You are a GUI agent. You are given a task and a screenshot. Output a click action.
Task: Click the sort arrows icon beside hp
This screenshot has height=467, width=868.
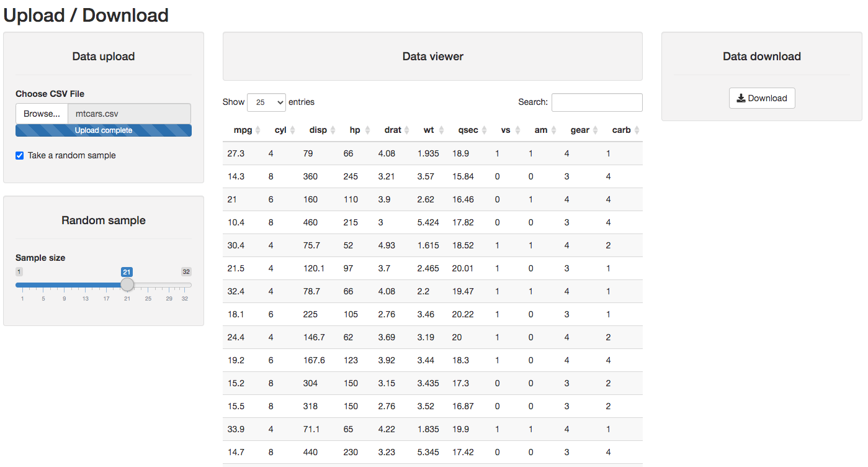pyautogui.click(x=367, y=130)
